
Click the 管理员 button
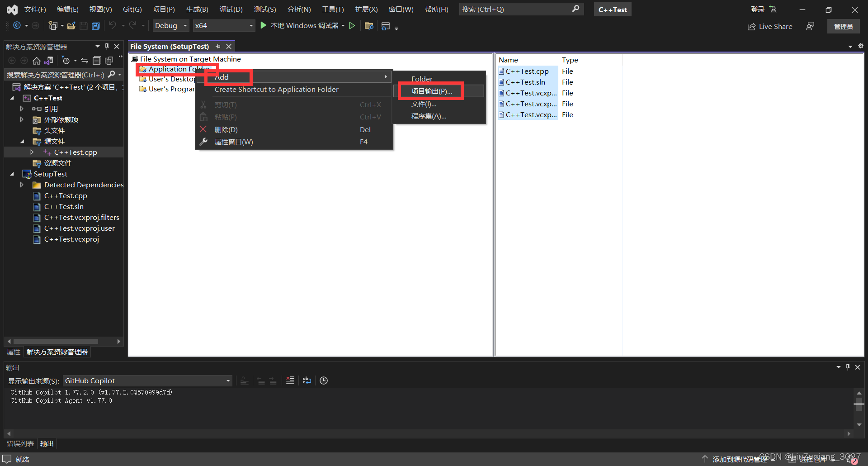pos(844,26)
